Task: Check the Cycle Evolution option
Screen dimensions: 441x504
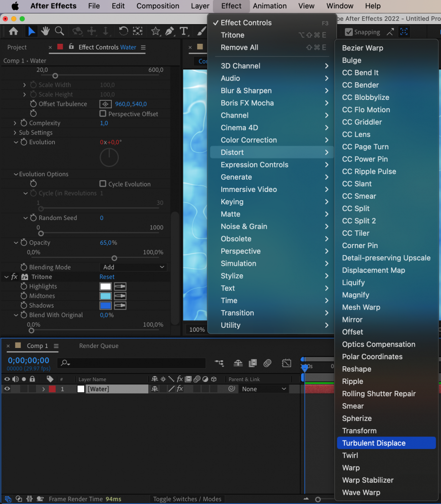Action: [x=103, y=184]
